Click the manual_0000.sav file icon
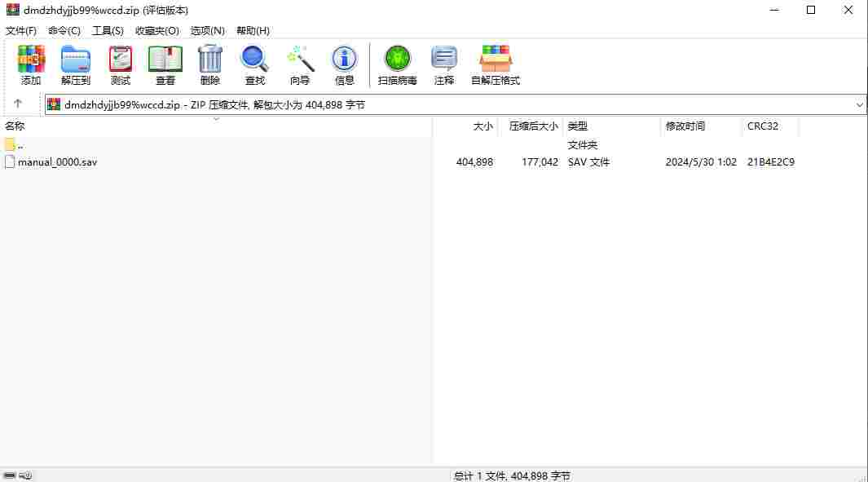 click(x=10, y=161)
